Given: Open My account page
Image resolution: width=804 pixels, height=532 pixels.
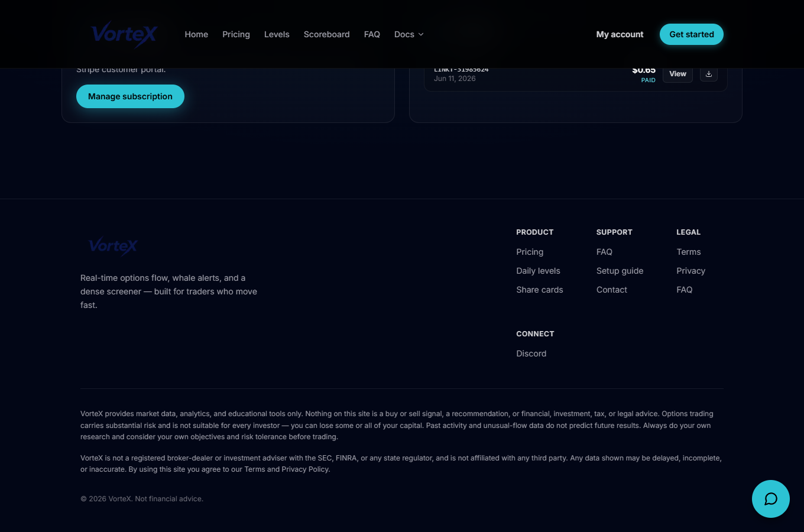Looking at the screenshot, I should click(x=620, y=34).
